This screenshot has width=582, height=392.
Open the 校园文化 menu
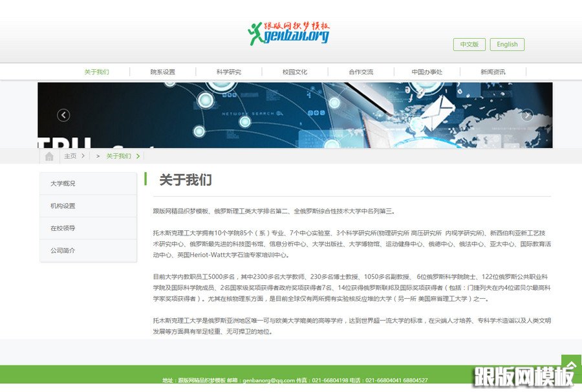(294, 71)
